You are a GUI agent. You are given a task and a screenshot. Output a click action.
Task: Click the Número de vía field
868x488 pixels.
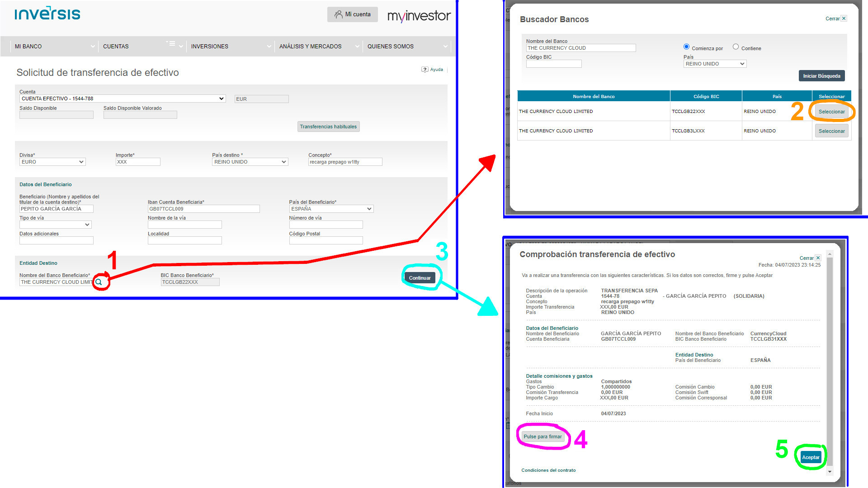(326, 225)
